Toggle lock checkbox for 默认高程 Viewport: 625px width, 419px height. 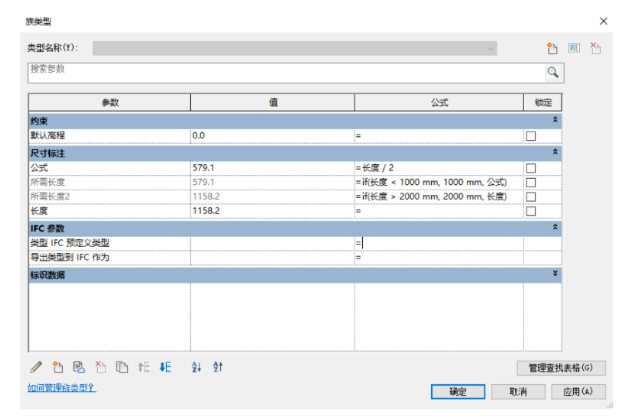(531, 136)
